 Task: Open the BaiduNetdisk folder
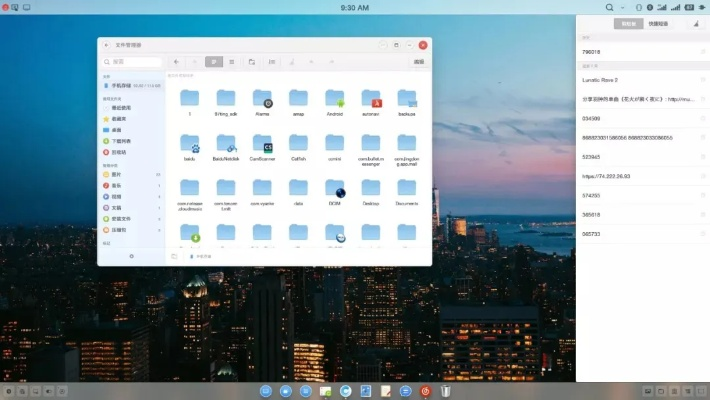pyautogui.click(x=226, y=143)
